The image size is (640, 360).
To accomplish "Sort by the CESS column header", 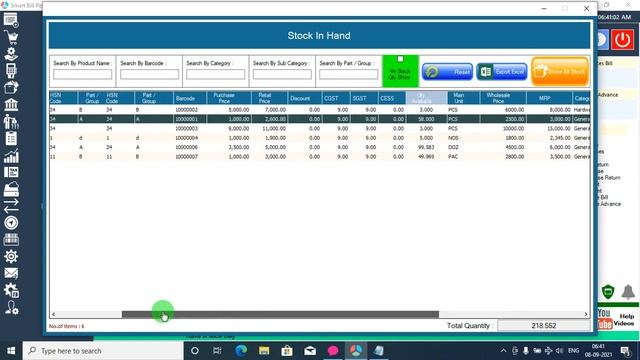I will [x=392, y=98].
